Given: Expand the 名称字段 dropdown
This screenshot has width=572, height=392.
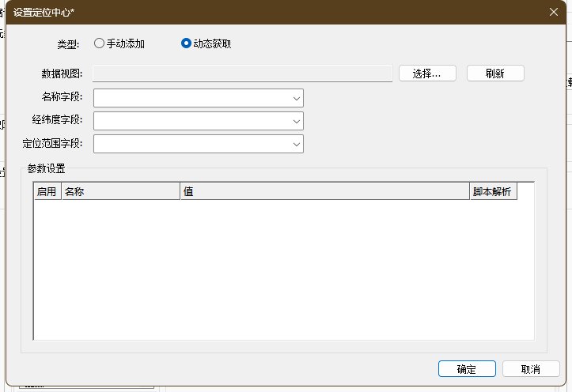Looking at the screenshot, I should (x=296, y=98).
